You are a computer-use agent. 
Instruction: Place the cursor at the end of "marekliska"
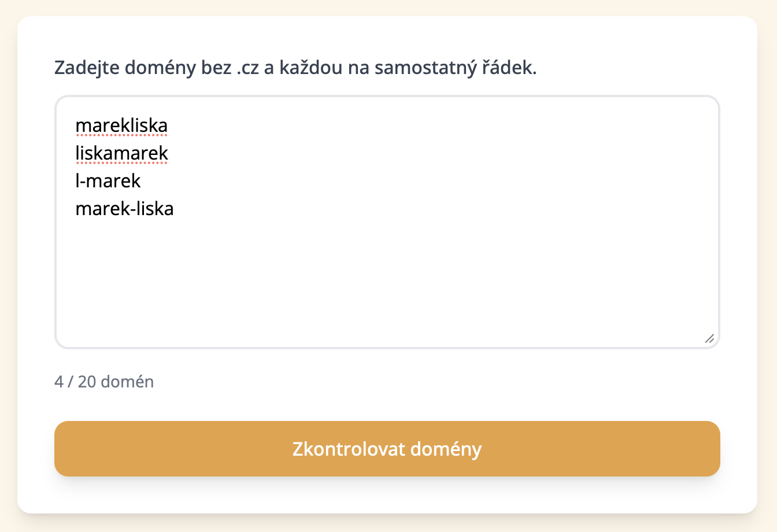click(x=168, y=125)
